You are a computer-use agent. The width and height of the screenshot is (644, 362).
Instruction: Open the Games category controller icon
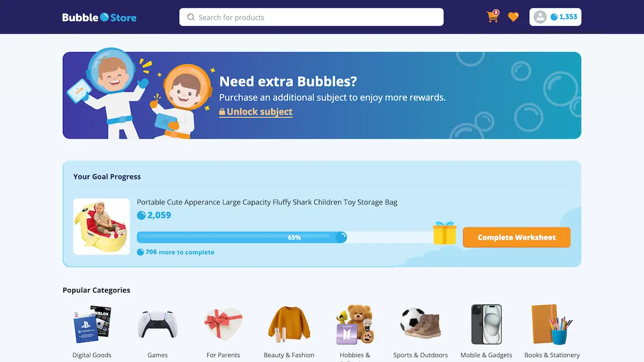tap(158, 324)
